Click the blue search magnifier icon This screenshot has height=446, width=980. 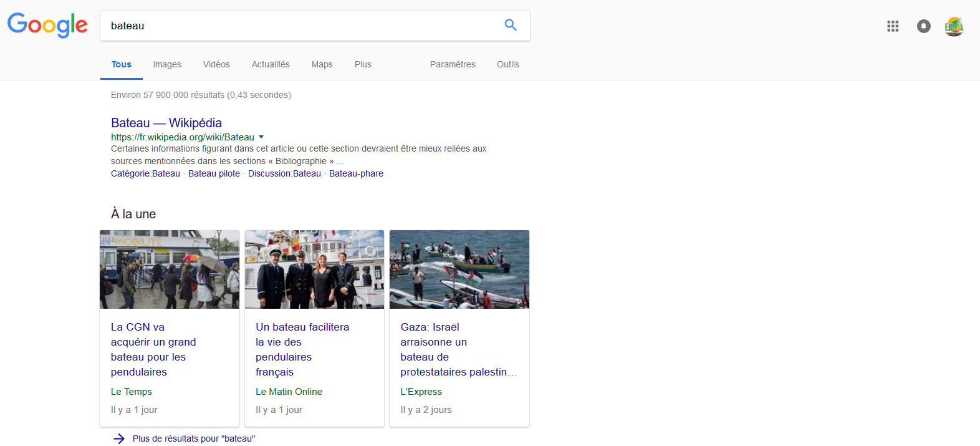(511, 25)
